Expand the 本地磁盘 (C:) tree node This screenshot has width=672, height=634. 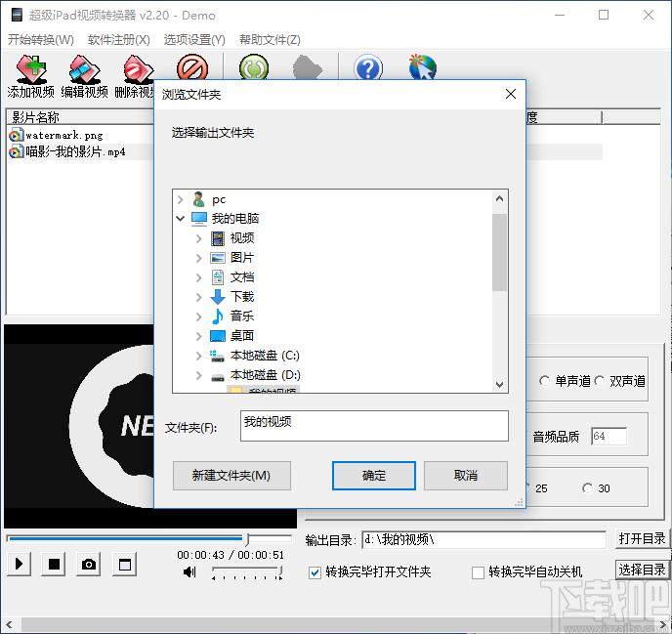click(x=199, y=356)
